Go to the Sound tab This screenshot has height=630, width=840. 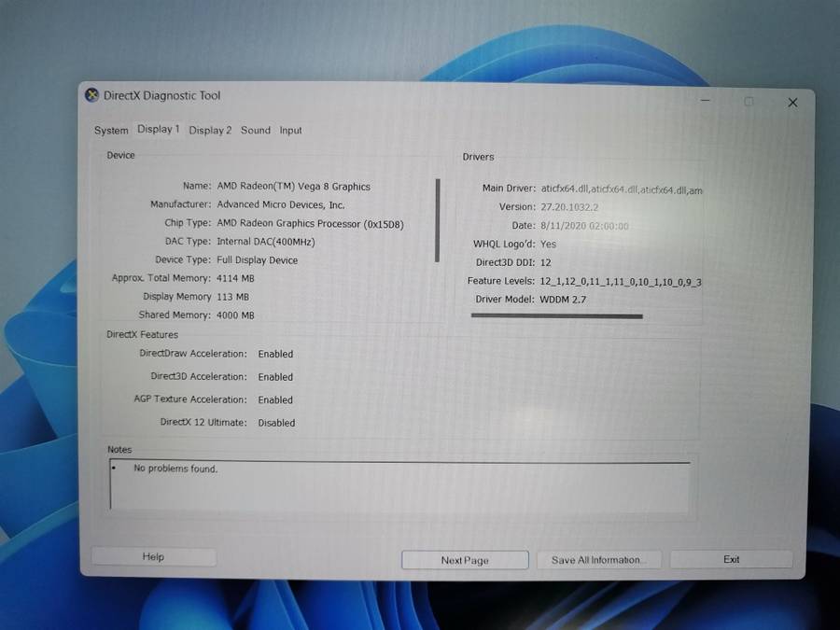tap(255, 131)
